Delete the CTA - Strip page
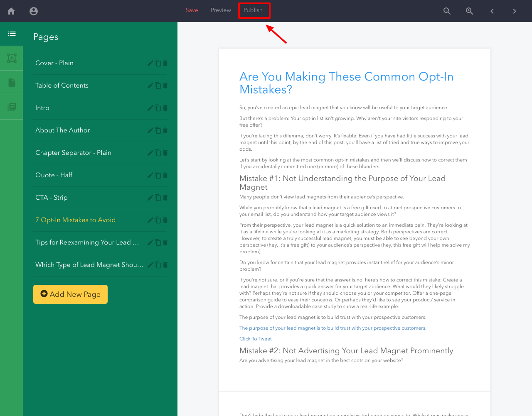 point(165,198)
